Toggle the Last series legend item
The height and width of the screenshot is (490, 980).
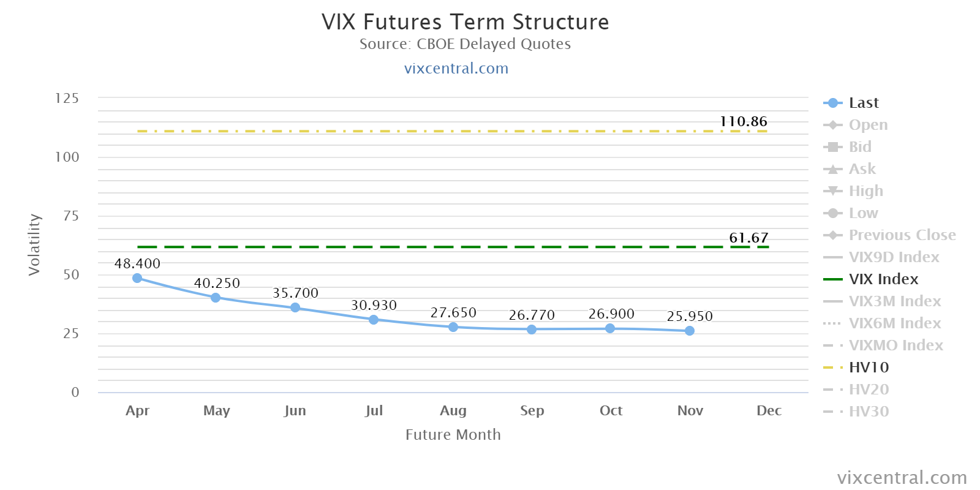click(851, 103)
